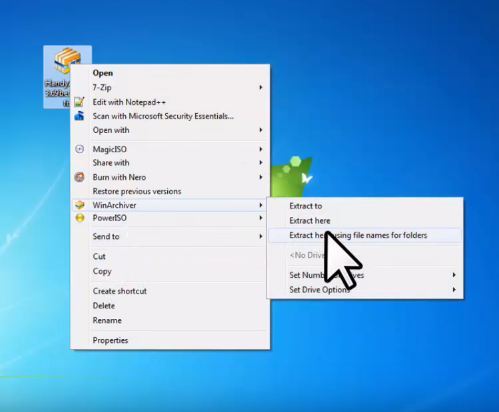
Task: Click the green desktop icon behind menu
Action: coord(291,176)
